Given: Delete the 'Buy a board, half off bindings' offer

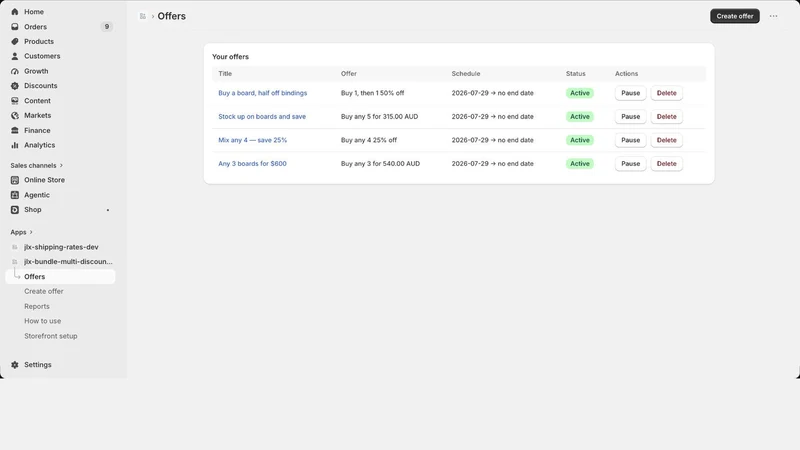Looking at the screenshot, I should [666, 93].
